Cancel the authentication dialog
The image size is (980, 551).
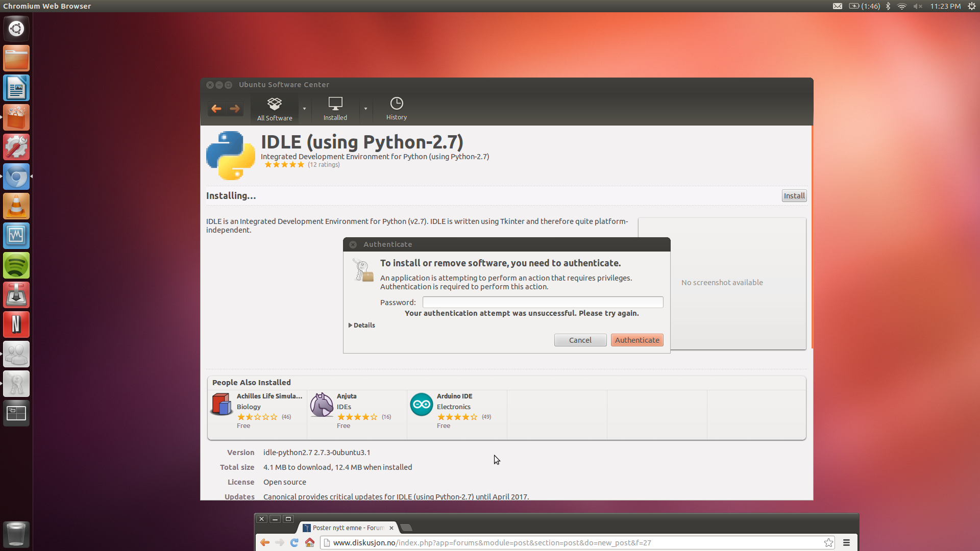[x=580, y=340]
